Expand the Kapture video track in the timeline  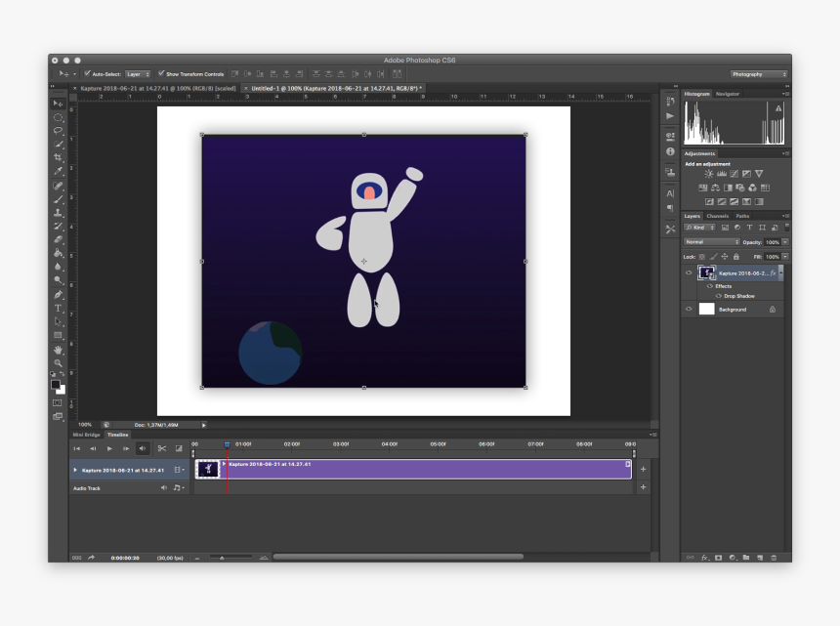[x=75, y=470]
